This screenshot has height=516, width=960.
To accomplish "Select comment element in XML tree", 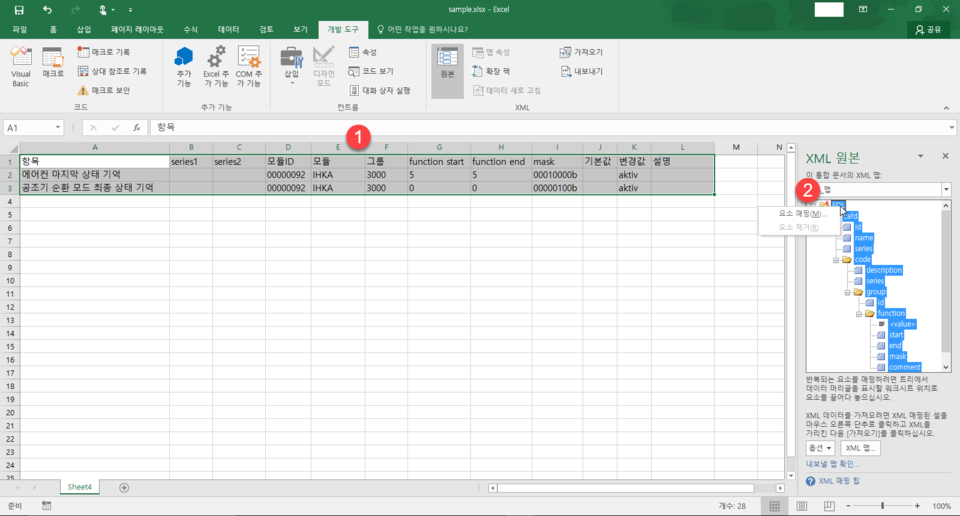I will (904, 367).
